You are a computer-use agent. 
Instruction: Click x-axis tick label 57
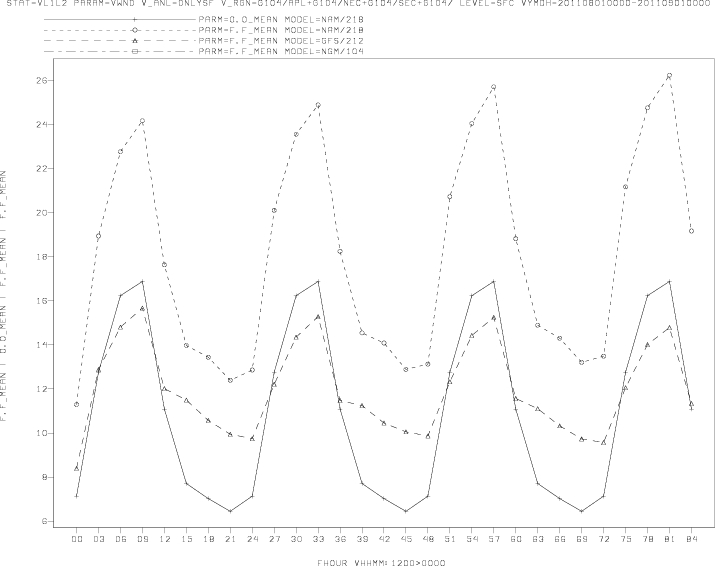tap(494, 539)
